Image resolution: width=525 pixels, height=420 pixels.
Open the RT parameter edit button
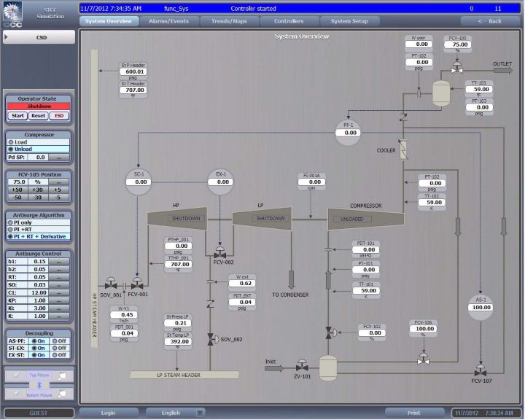point(59,277)
